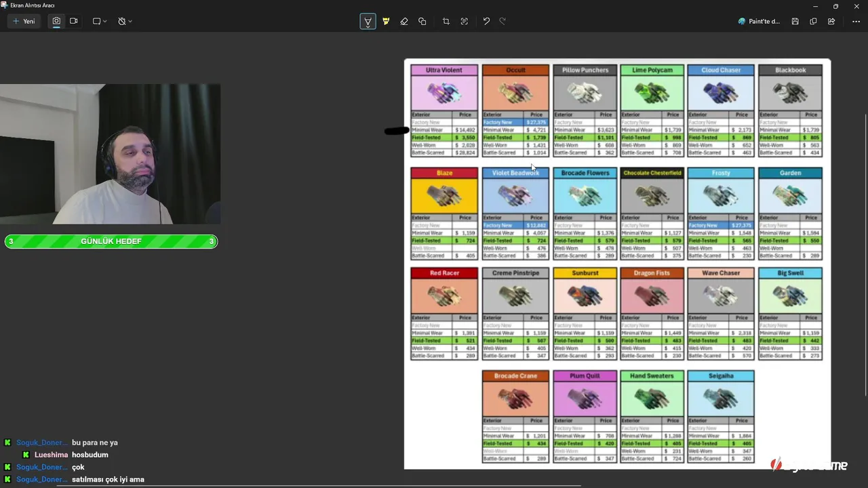Click the chat message 'hosbudum'
Image resolution: width=868 pixels, height=488 pixels.
coord(90,455)
